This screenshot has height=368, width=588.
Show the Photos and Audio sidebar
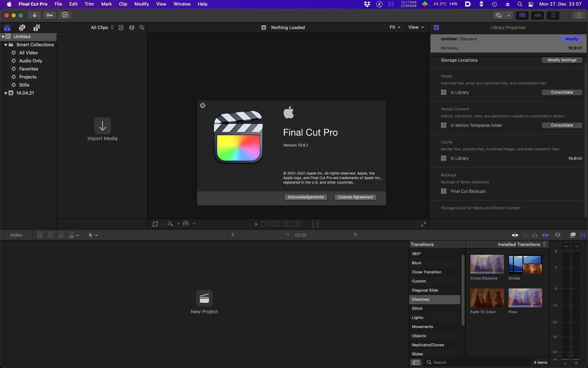click(22, 28)
